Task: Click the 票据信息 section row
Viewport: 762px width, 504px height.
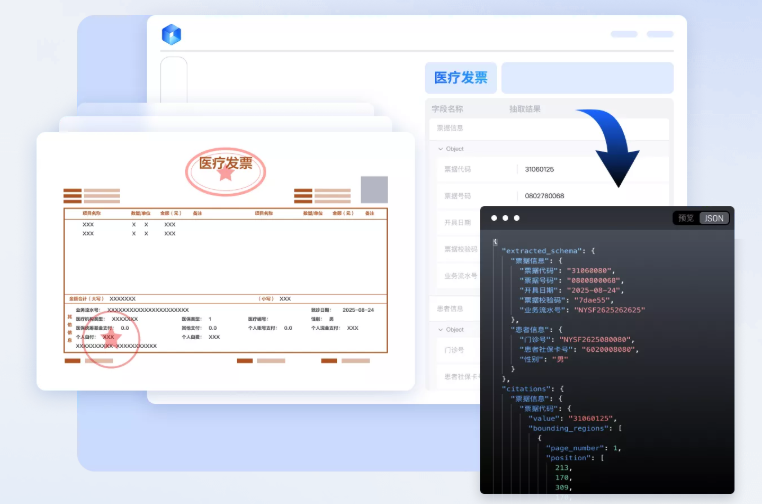Action: pyautogui.click(x=549, y=128)
